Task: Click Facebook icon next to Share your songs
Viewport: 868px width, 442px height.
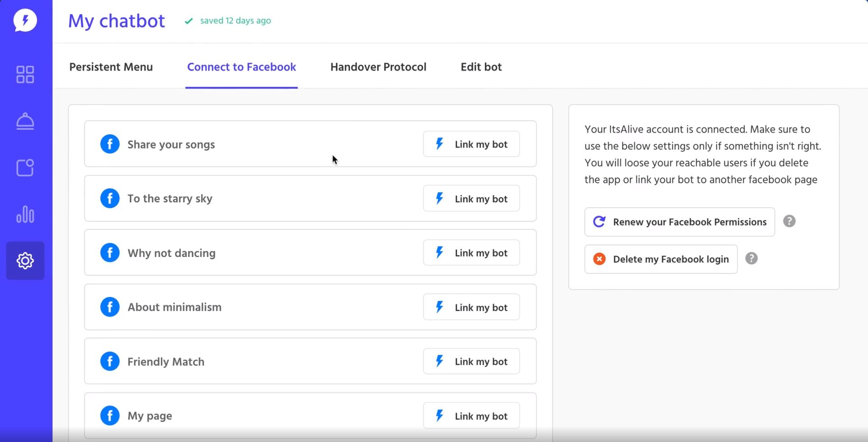Action: click(110, 144)
